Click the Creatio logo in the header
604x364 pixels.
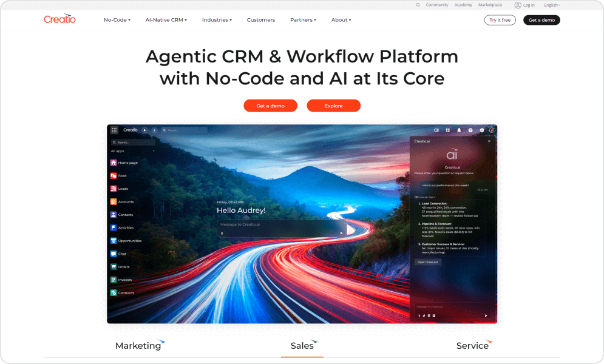pyautogui.click(x=59, y=19)
